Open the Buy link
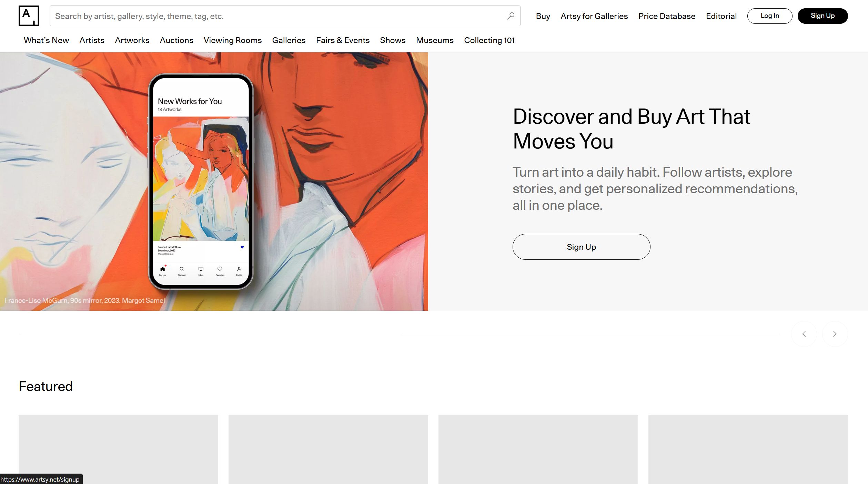 [543, 16]
